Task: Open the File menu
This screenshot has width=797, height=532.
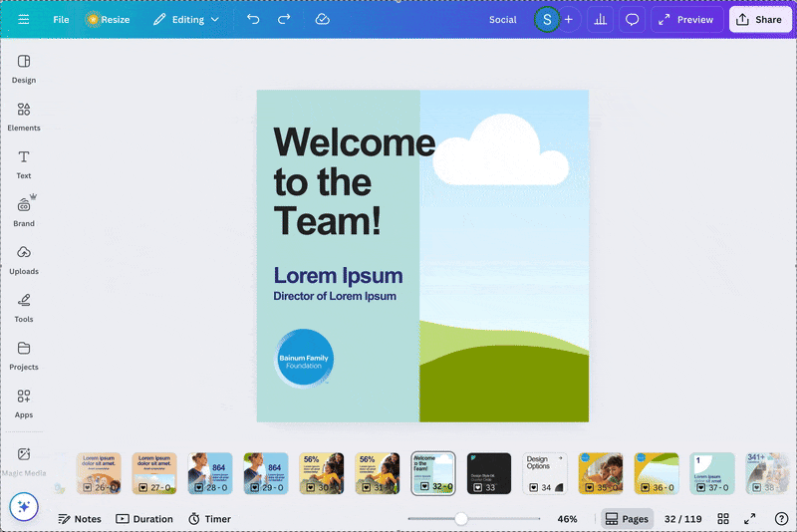Action: tap(61, 19)
